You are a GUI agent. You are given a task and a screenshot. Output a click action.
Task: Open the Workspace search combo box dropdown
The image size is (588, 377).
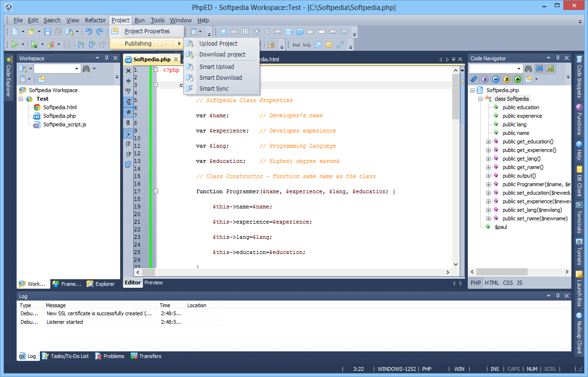tap(77, 69)
